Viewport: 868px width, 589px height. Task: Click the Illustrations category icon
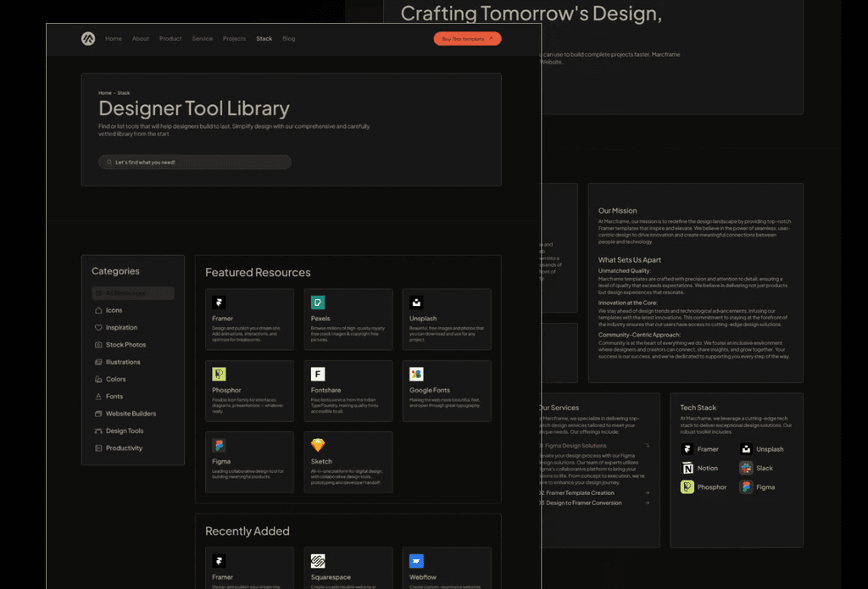tap(98, 362)
